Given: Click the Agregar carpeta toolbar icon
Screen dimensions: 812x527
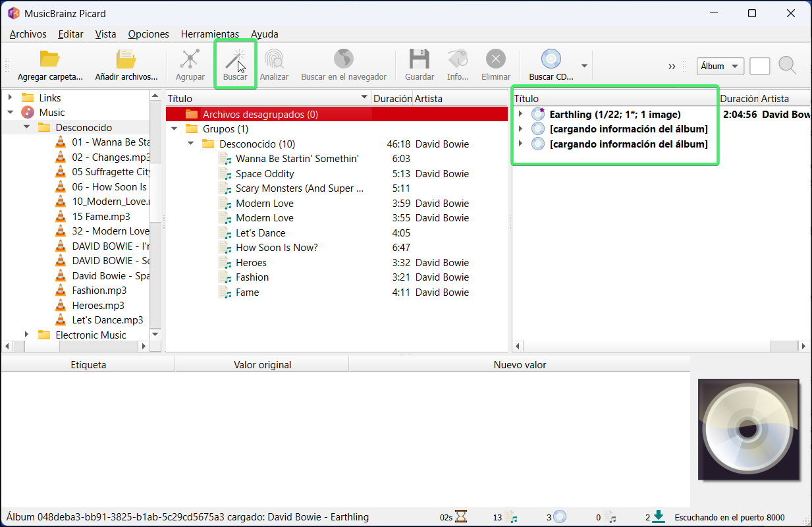Looking at the screenshot, I should pyautogui.click(x=50, y=59).
